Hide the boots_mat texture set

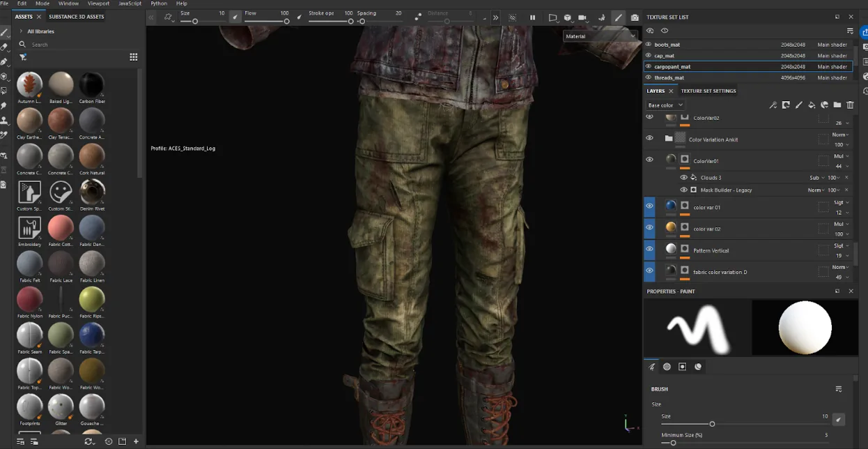click(649, 45)
